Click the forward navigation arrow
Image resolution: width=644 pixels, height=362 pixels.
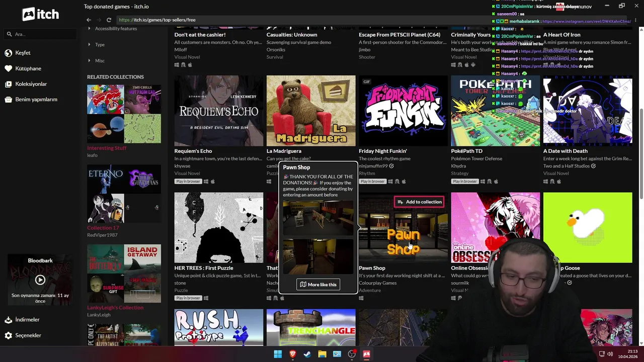pyautogui.click(x=99, y=20)
